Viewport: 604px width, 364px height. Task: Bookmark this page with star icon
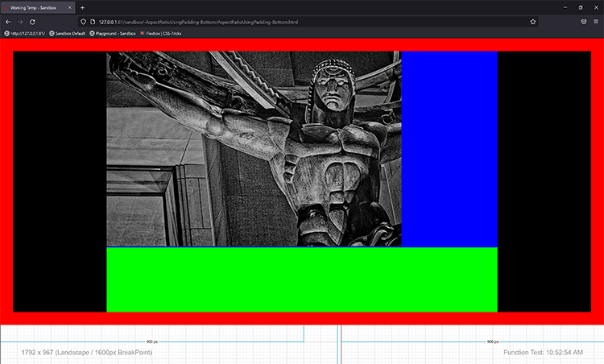click(x=533, y=22)
